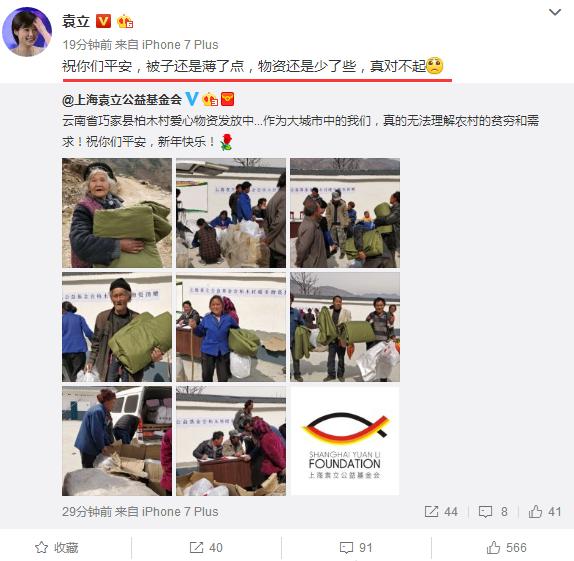Click the red envelope icon beside the foundation name
The image size is (574, 561).
click(x=227, y=99)
